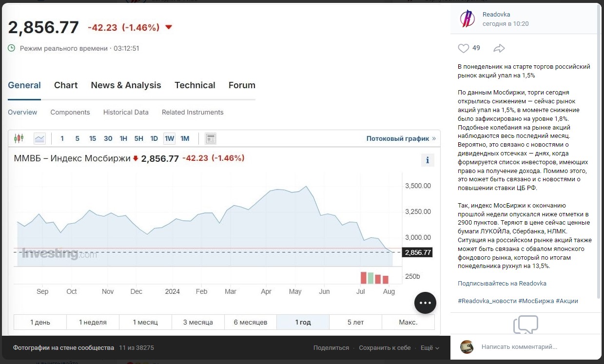Select the 5H interval
Image resolution: width=604 pixels, height=364 pixels.
tap(139, 138)
